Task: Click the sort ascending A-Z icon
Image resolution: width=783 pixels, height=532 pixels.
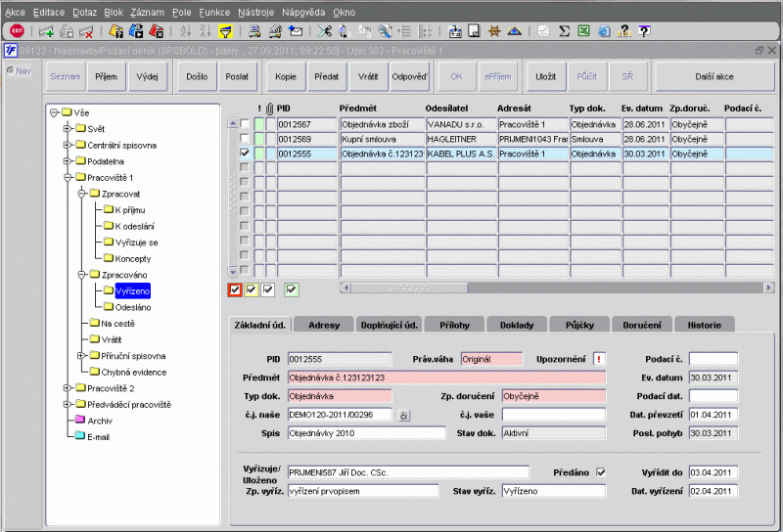Action: tap(186, 31)
